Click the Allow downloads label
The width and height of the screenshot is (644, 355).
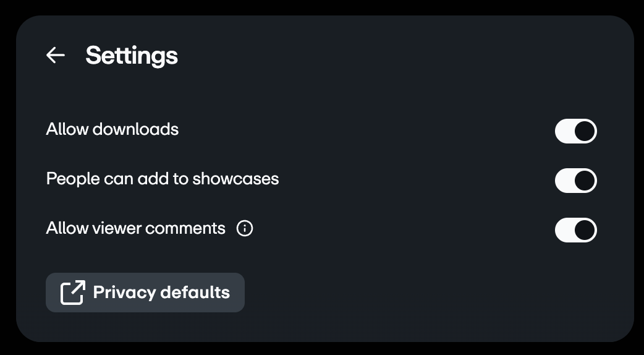click(112, 129)
